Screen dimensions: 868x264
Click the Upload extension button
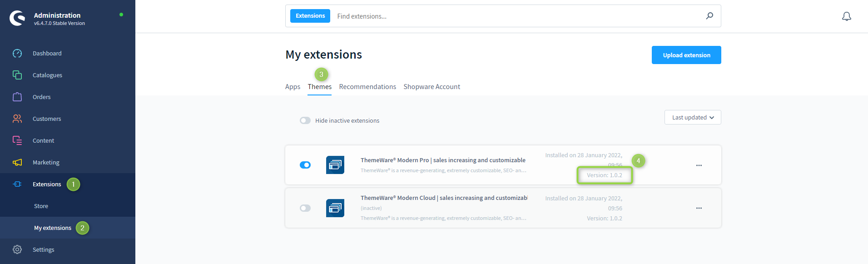click(x=686, y=55)
